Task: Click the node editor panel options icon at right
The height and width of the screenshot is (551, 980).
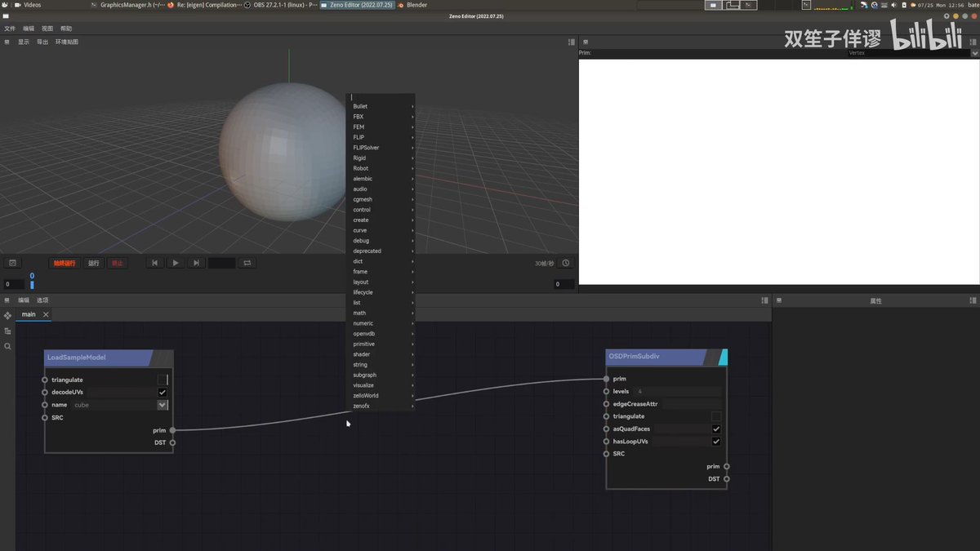Action: point(764,300)
